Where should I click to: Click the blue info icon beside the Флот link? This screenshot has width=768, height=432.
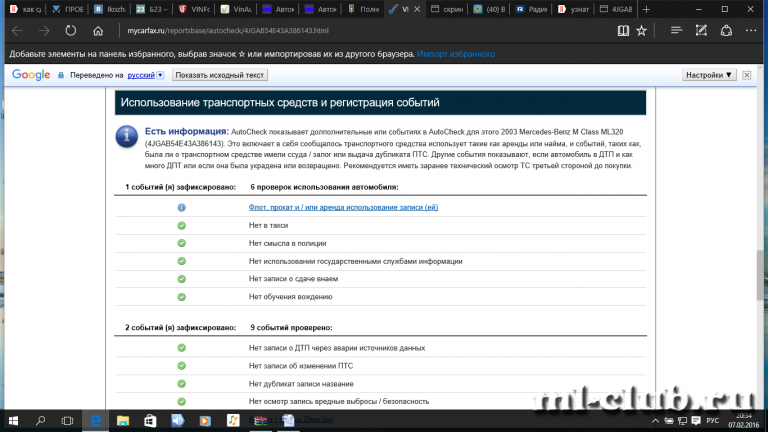click(x=182, y=207)
